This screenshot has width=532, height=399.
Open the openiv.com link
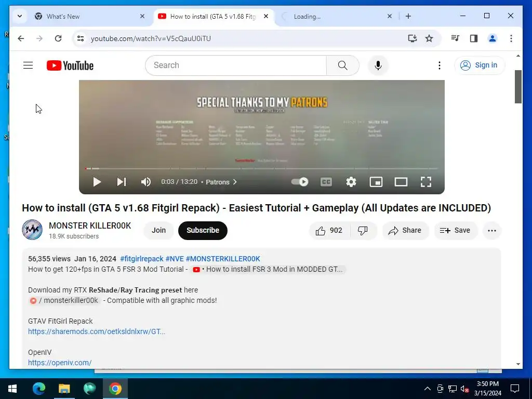click(60, 363)
